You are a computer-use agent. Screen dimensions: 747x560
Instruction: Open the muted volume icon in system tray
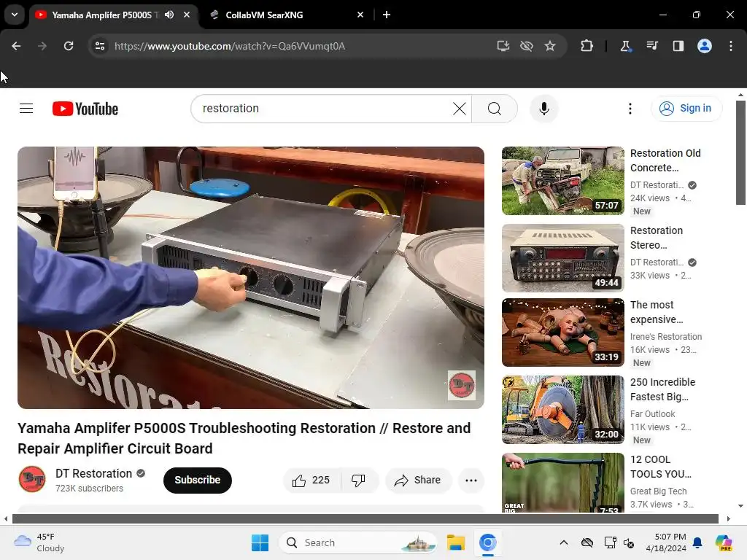(x=628, y=542)
